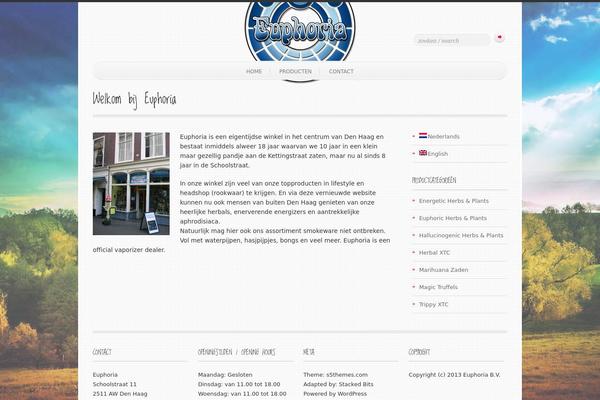Open the PRODUCTEN menu item
This screenshot has height=400, width=600.
[295, 72]
